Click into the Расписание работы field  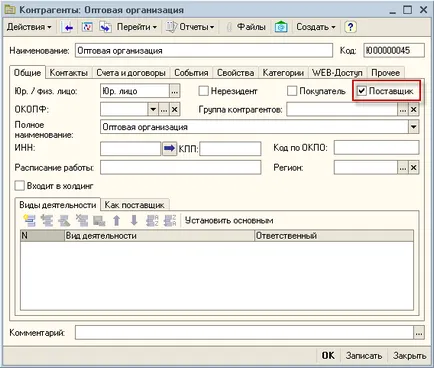tap(181, 167)
